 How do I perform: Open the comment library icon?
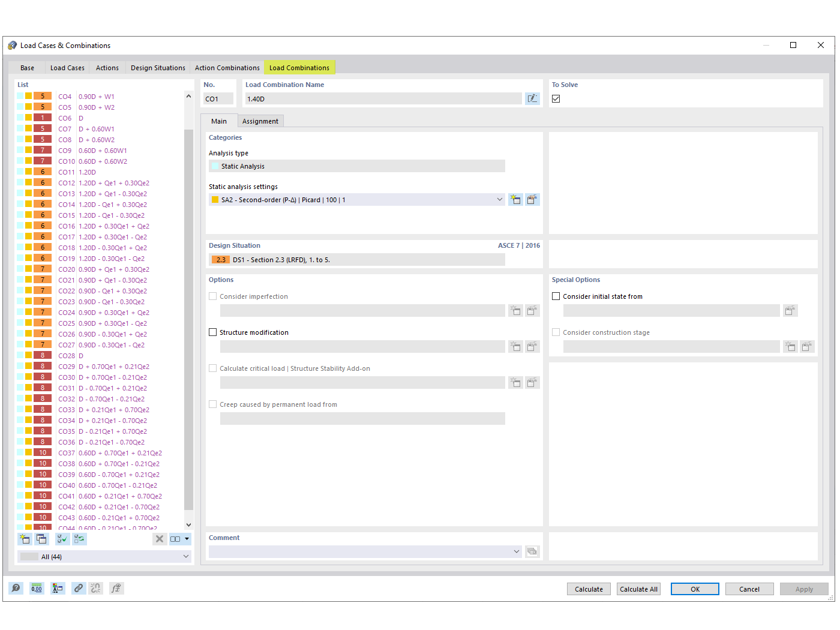532,551
